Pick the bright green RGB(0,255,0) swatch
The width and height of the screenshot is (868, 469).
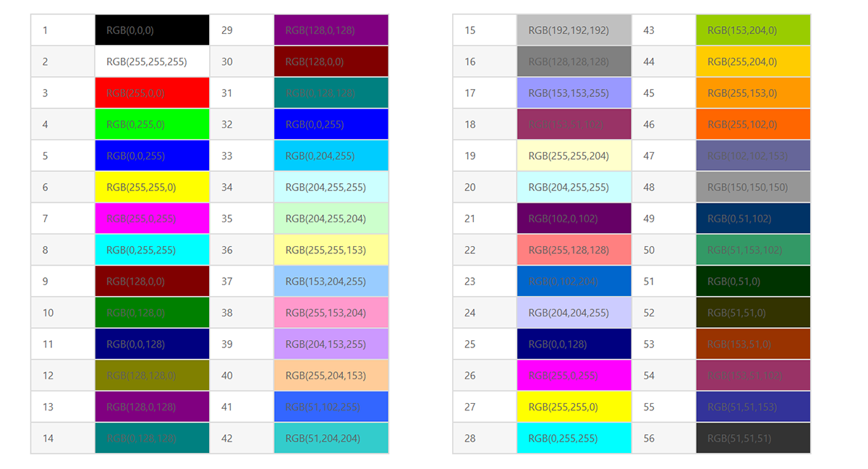152,124
